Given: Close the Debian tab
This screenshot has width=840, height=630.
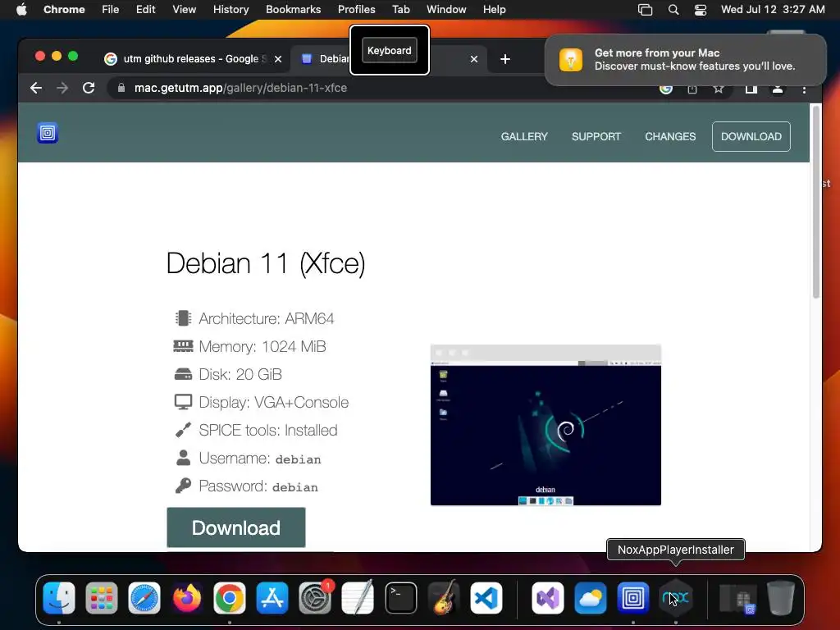Looking at the screenshot, I should pos(473,59).
